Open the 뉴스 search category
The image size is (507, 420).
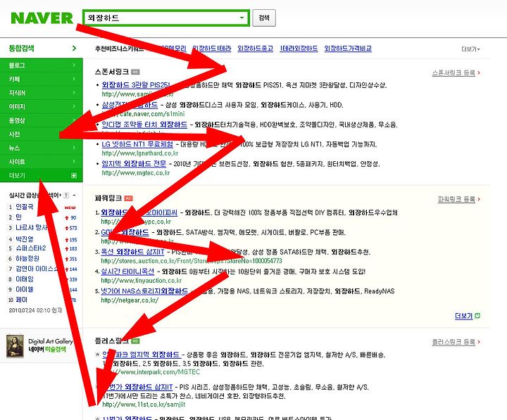coord(42,148)
